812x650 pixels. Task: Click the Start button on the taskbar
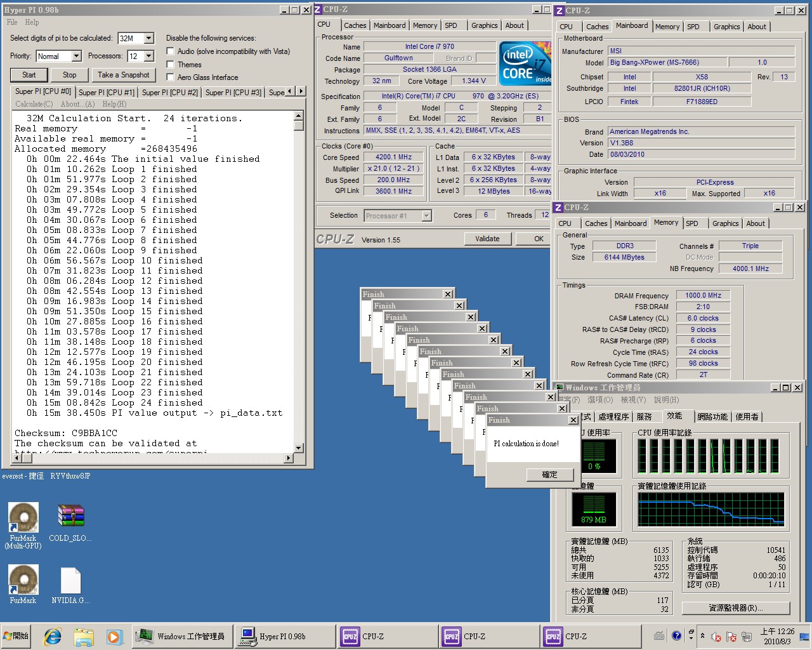[16, 636]
